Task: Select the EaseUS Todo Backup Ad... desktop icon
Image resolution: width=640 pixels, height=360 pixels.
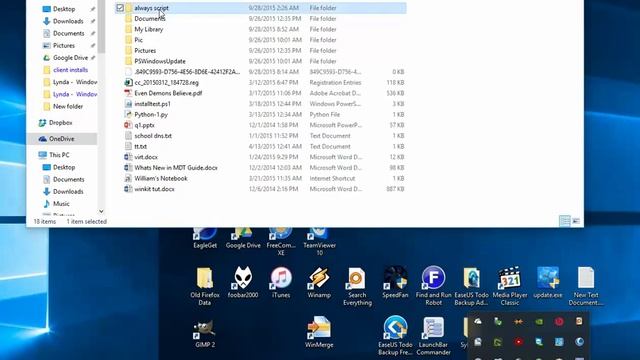Action: tap(471, 286)
